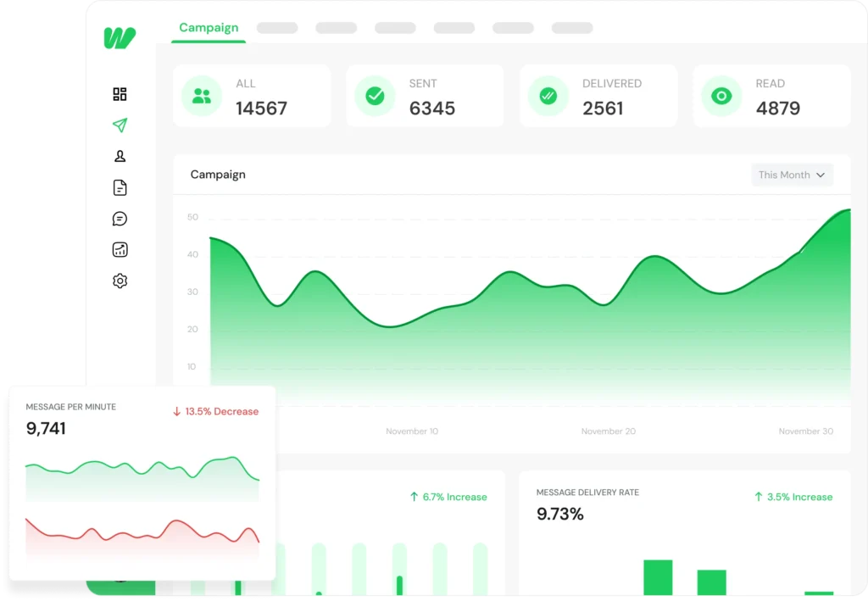Click the green W logo
Screen dimensions: 868x601
click(119, 37)
